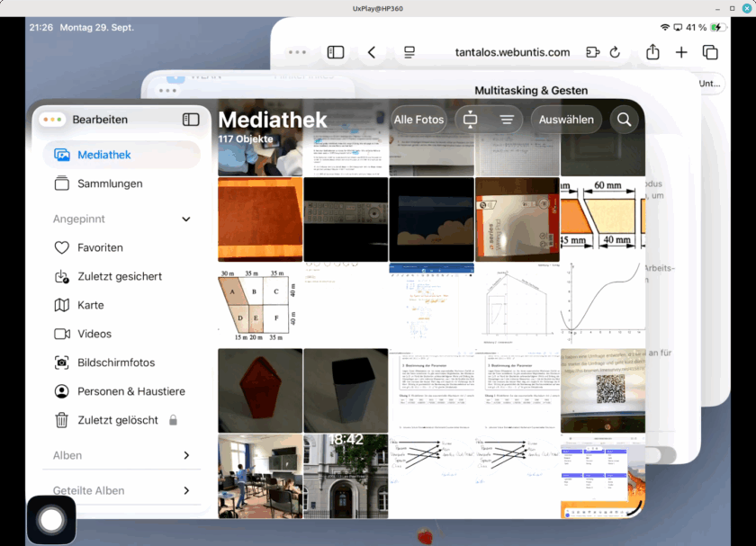Open the filter and sort options icon
756x546 pixels.
[x=507, y=120]
